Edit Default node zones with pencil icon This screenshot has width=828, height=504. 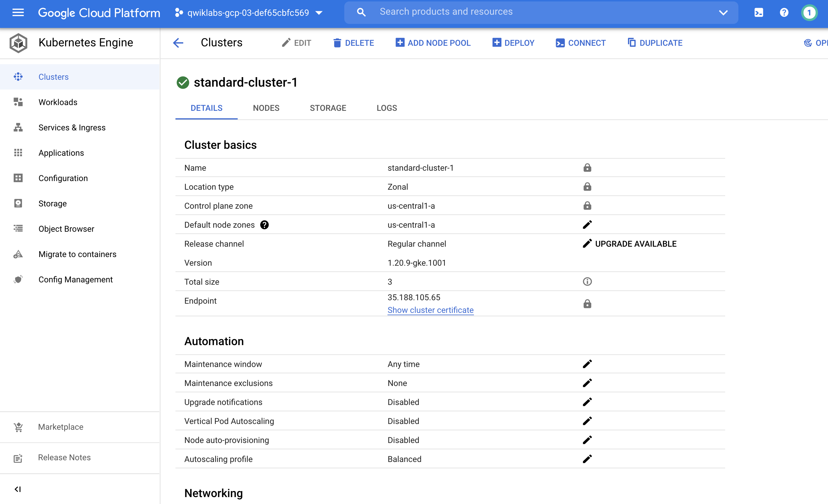pos(587,225)
